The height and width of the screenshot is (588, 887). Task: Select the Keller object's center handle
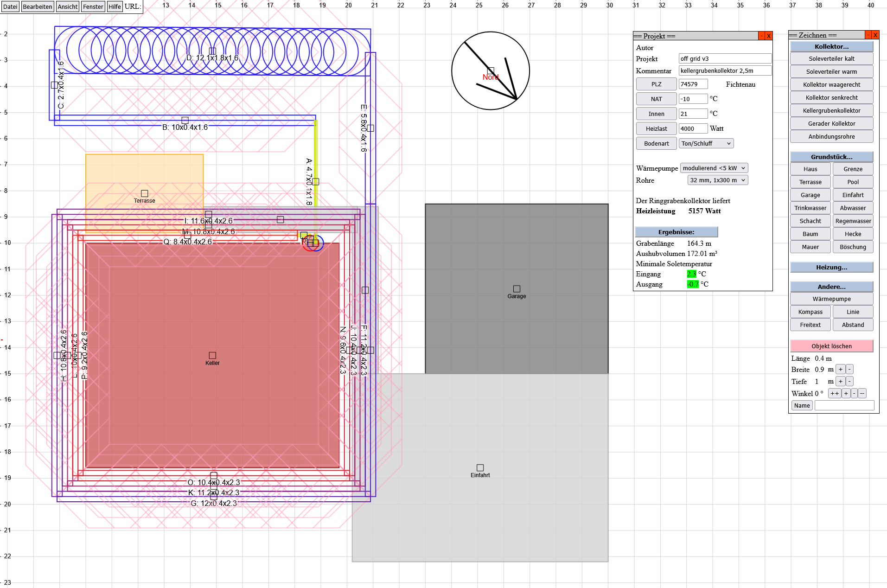coord(212,356)
